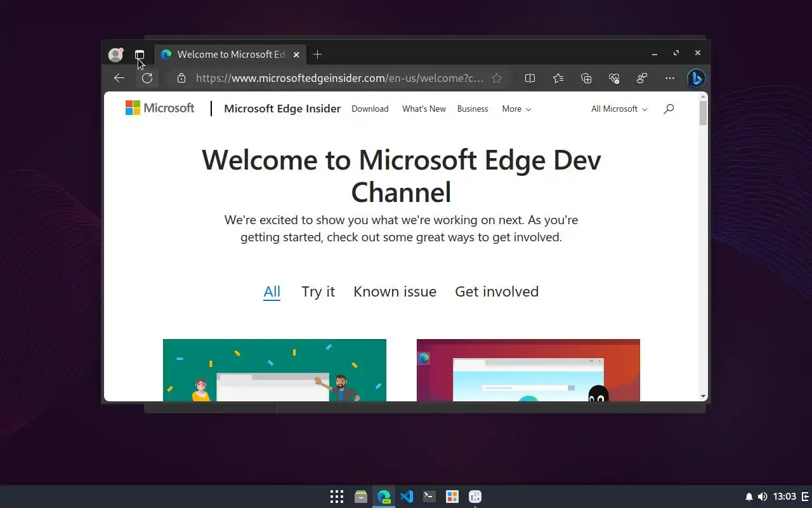Viewport: 812px width, 508px height.
Task: Go back with the back arrow
Action: click(119, 78)
